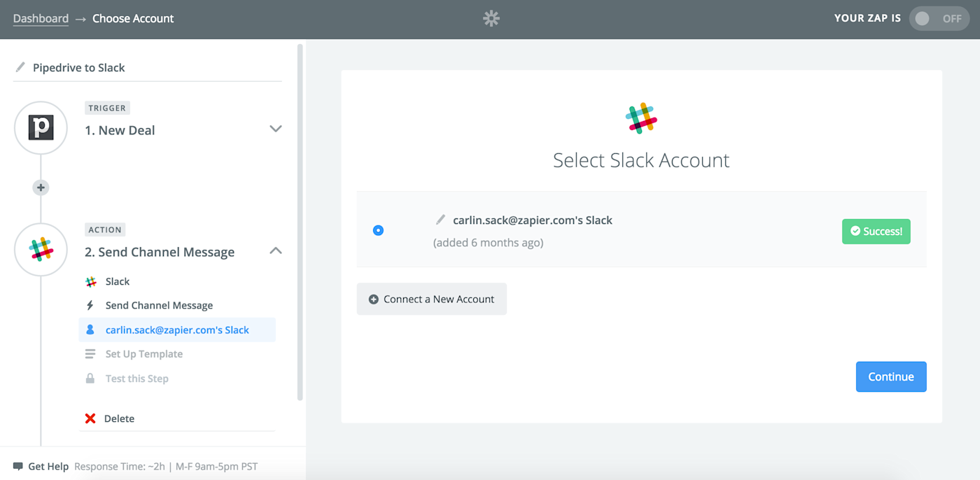Expand the New Deal trigger step

tap(276, 129)
